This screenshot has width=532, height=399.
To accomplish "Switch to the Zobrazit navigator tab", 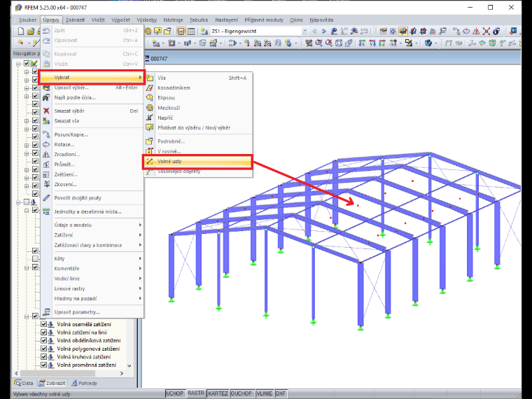I will [x=52, y=383].
